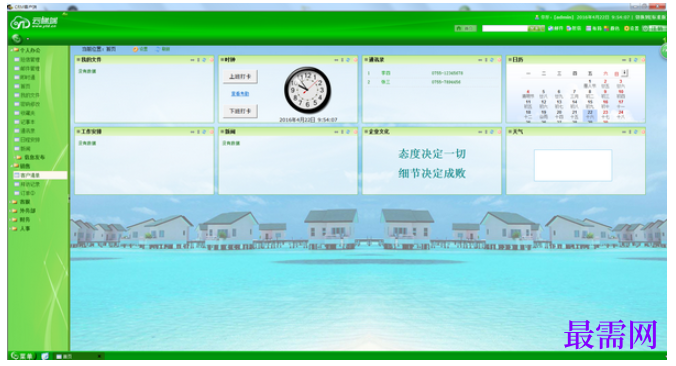Open 我的文件 in the sidebar tree
Viewport: 676px width, 366px height.
tap(27, 95)
